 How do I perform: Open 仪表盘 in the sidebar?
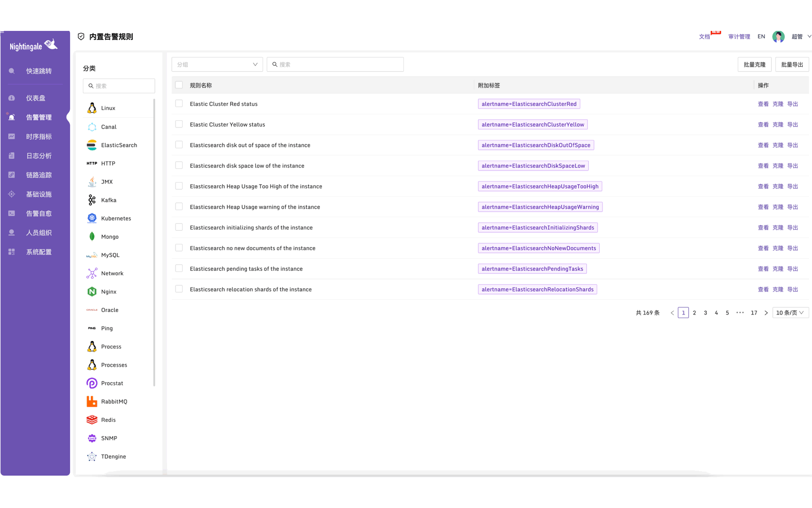36,98
